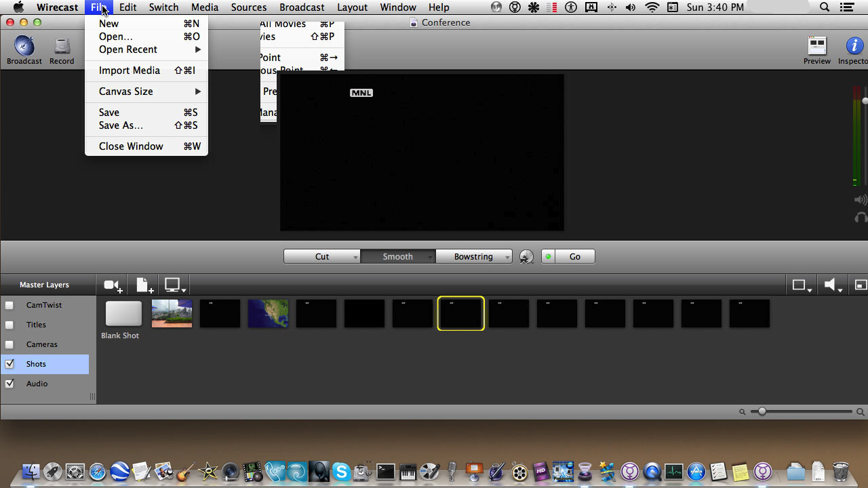Expand the Canvas Size submenu

point(146,91)
